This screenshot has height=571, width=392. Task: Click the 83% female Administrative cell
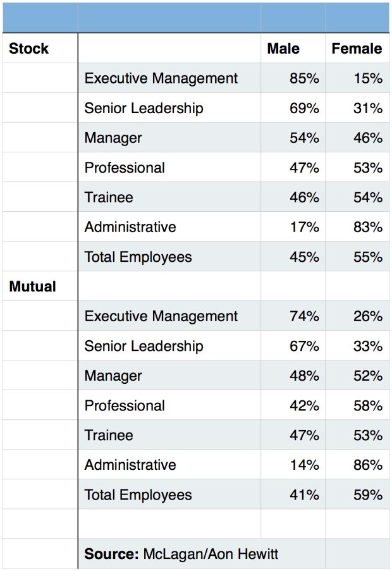[367, 227]
